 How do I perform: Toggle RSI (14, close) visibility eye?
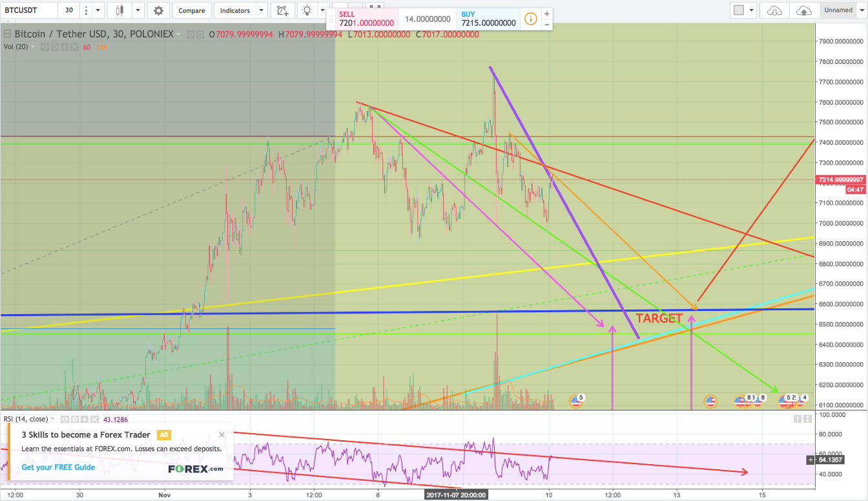[66, 419]
